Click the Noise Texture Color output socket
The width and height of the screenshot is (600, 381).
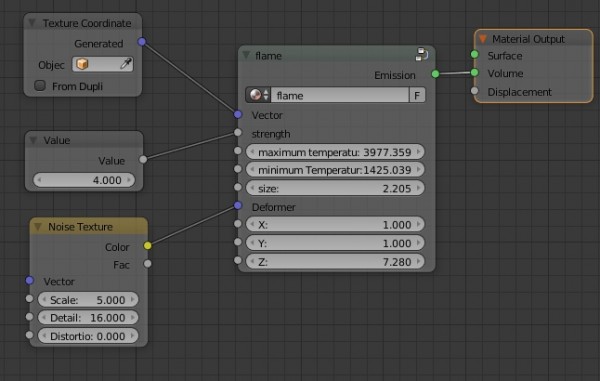(x=148, y=246)
